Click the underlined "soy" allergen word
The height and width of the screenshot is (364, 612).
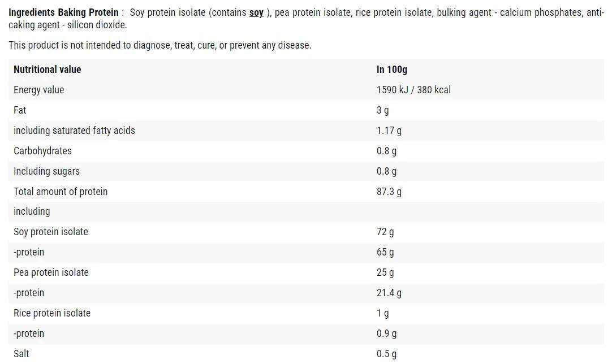point(256,12)
